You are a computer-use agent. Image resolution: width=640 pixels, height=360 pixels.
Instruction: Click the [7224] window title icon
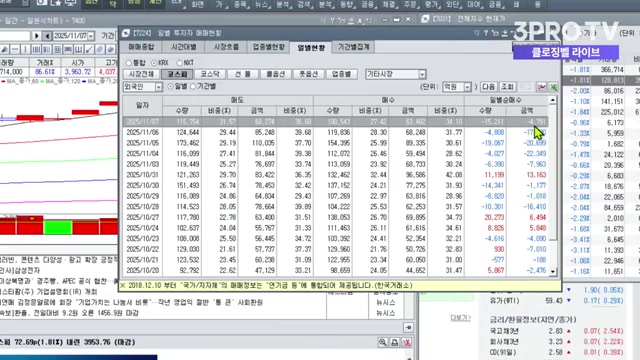point(126,33)
